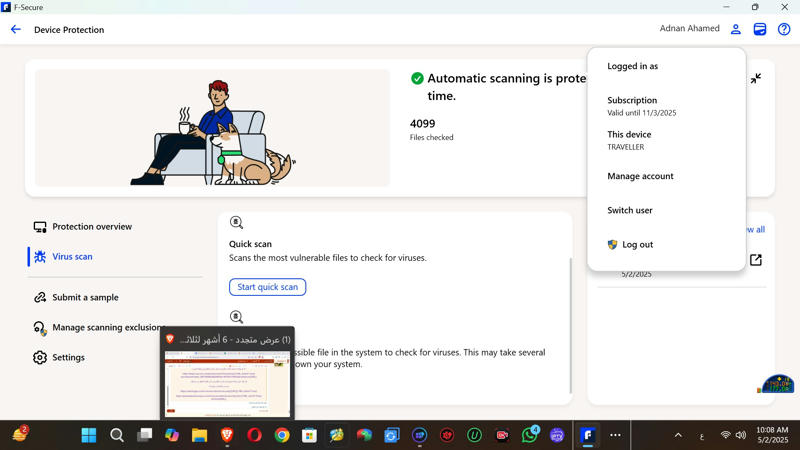Open WhatsApp from taskbar
The width and height of the screenshot is (800, 450).
tap(530, 435)
